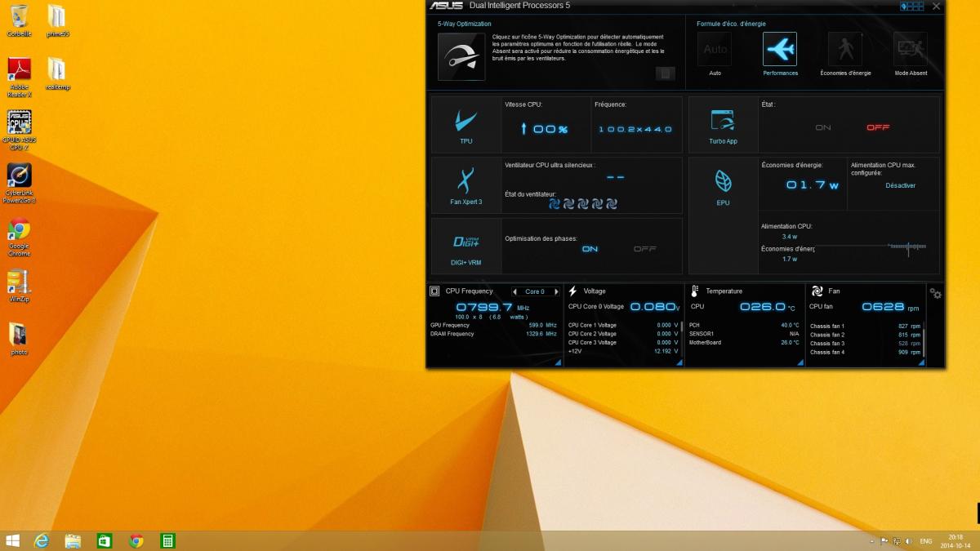Click the Fan list scrollbar
980x551 pixels.
pos(924,339)
